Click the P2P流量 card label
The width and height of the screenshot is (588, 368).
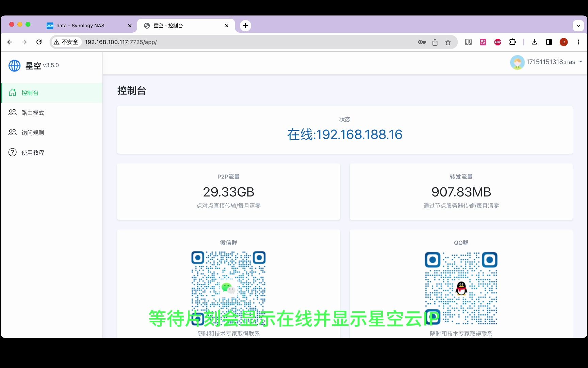coord(229,177)
